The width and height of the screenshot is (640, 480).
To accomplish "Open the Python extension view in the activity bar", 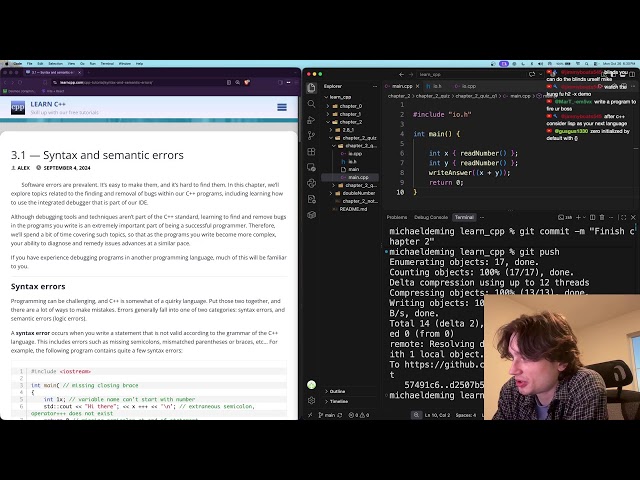I will [311, 183].
